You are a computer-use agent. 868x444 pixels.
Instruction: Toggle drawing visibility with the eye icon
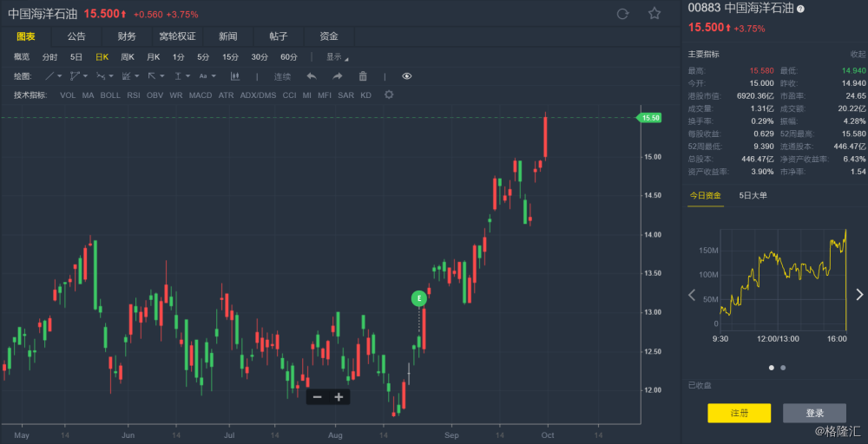(407, 76)
